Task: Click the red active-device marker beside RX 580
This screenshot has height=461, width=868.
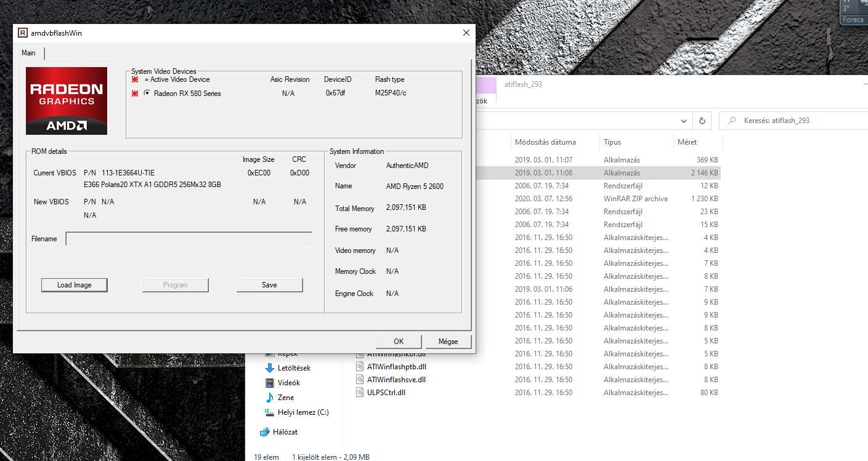Action: pos(135,94)
